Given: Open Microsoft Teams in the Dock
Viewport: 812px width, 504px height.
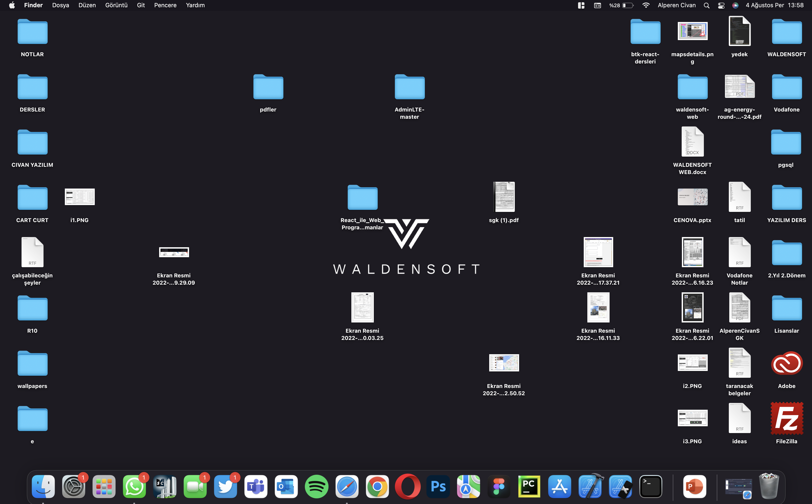Looking at the screenshot, I should coord(256,486).
